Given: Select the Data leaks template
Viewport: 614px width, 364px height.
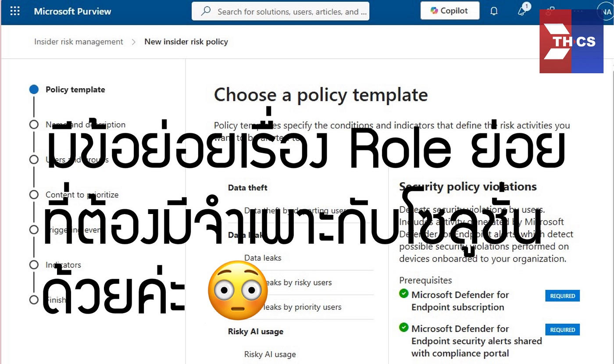Looking at the screenshot, I should (x=263, y=258).
